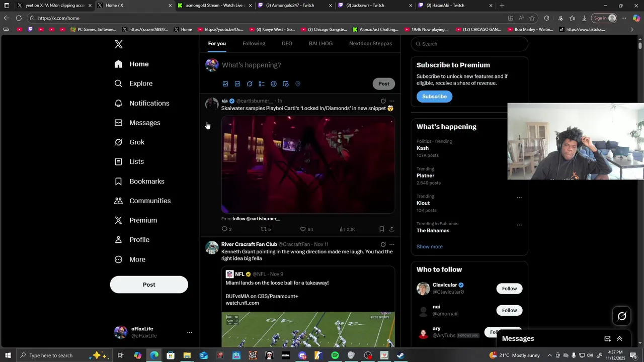
Task: Open the More menu in sidebar
Action: (130, 259)
